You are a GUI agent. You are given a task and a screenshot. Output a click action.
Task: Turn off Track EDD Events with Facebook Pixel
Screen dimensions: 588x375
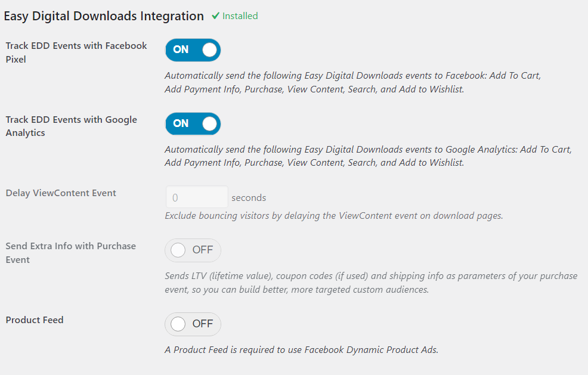click(x=193, y=50)
